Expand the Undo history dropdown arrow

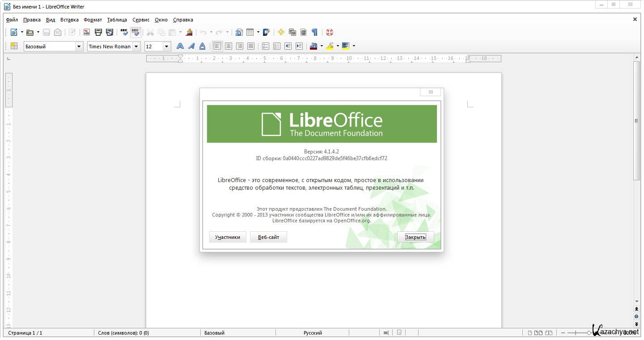(212, 32)
